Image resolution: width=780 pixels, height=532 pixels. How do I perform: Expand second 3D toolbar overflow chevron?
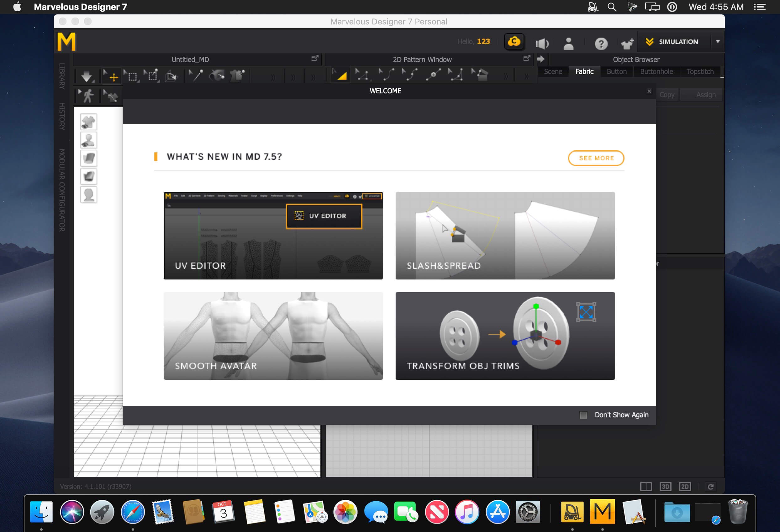pyautogui.click(x=293, y=77)
